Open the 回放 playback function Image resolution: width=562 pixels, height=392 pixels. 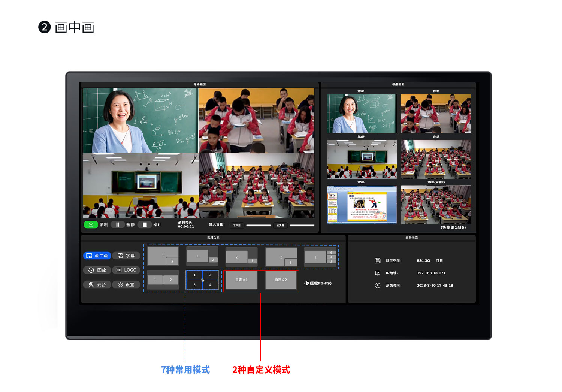point(97,270)
